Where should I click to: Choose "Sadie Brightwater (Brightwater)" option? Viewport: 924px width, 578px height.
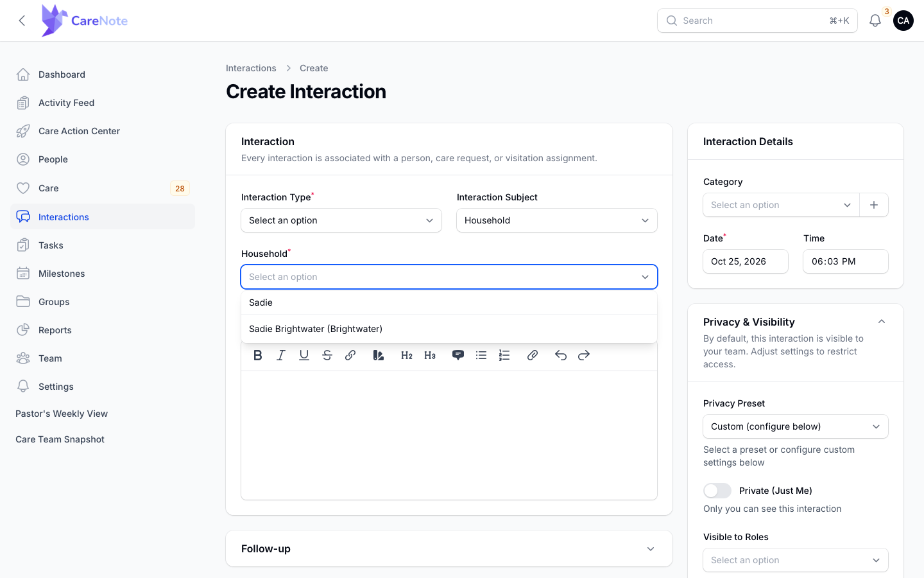point(449,329)
